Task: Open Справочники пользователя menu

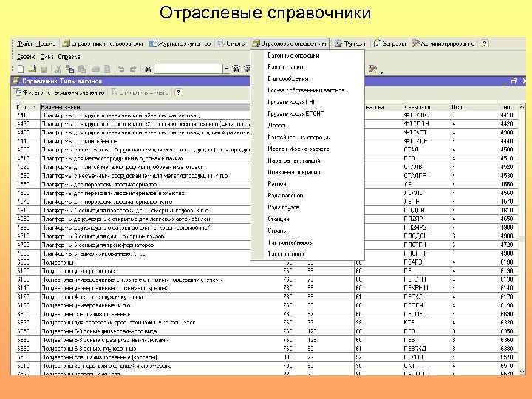Action: (x=103, y=44)
